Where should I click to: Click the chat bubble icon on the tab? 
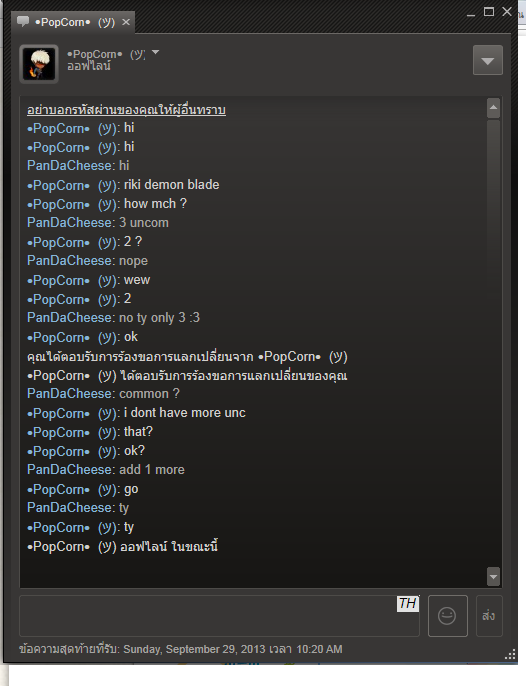tap(23, 21)
